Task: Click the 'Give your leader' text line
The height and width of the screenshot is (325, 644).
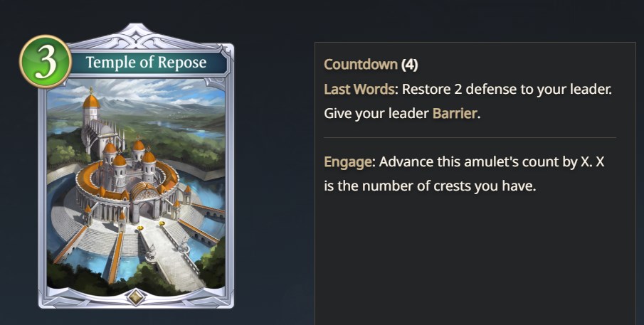Action: pos(376,113)
